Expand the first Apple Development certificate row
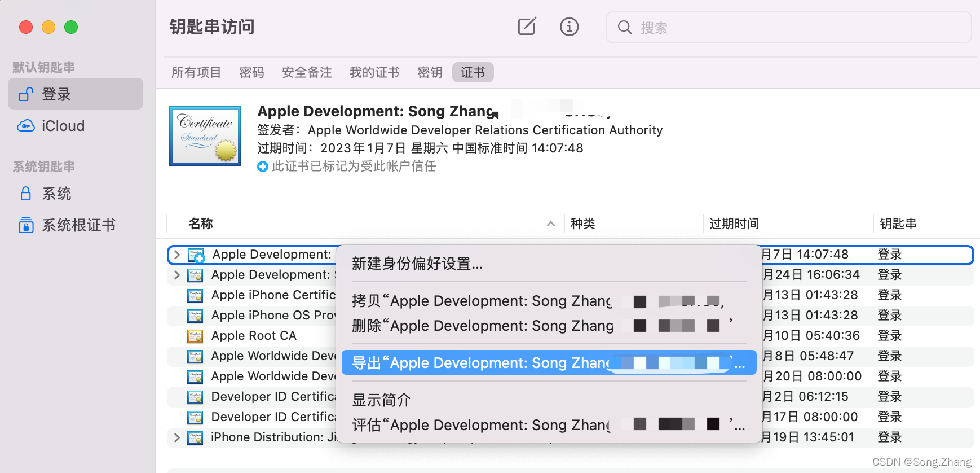The width and height of the screenshot is (980, 473). point(177,255)
